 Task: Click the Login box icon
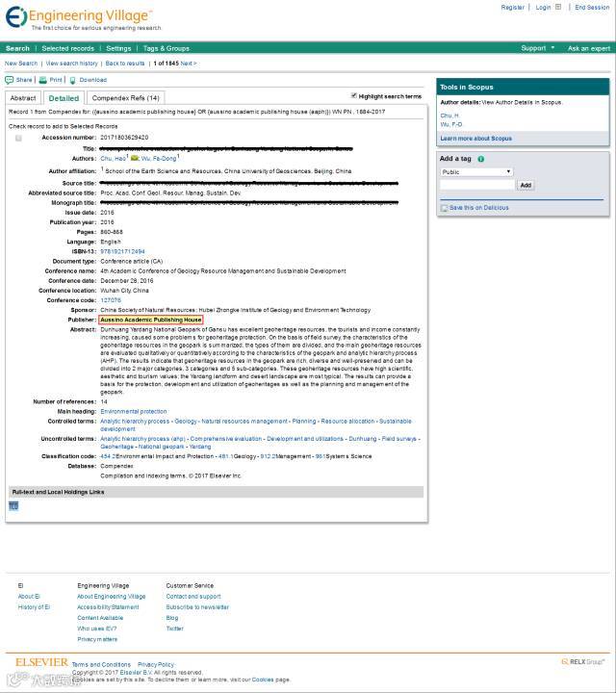558,7
